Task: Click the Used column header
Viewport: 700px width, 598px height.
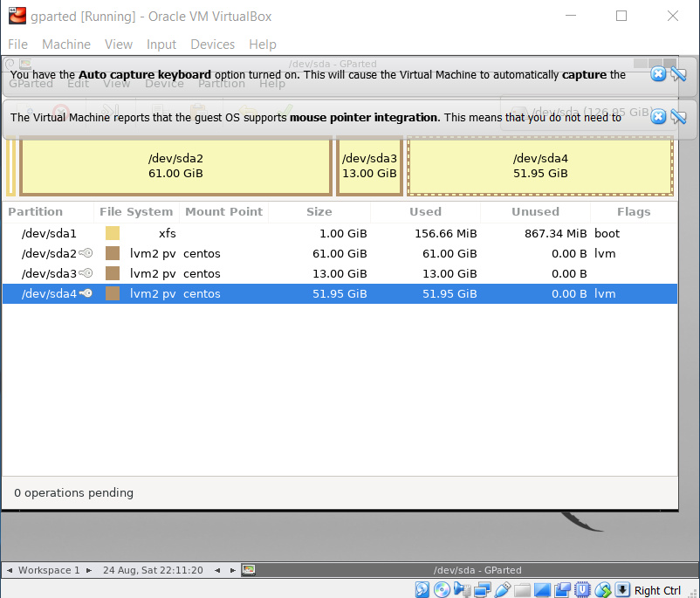Action: click(x=425, y=211)
